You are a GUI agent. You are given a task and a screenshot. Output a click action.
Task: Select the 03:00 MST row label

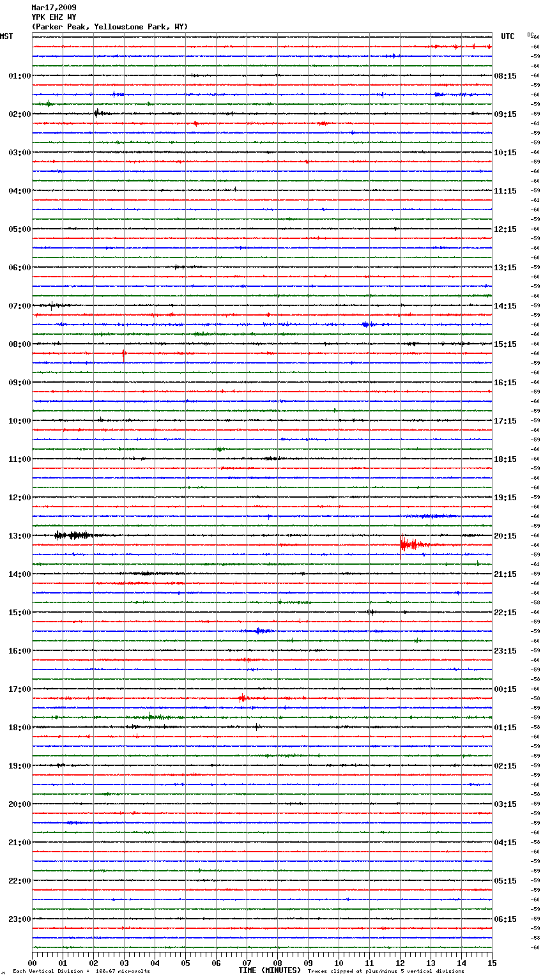point(20,153)
